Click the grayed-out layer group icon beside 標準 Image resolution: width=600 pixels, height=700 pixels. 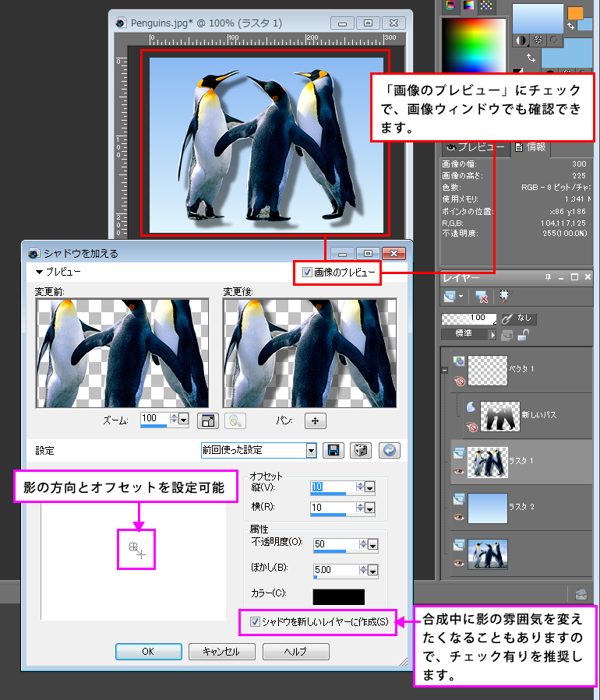(x=507, y=335)
